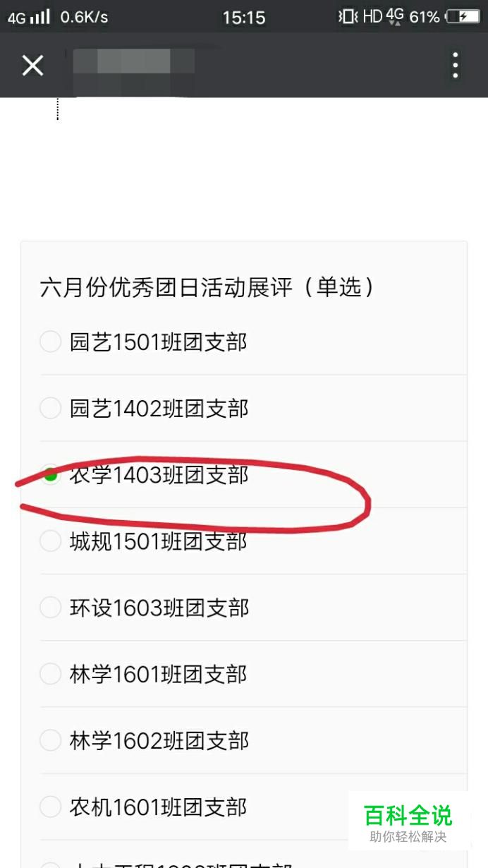This screenshot has width=488, height=868.
Task: Tap the vibrate mode status icon
Action: pyautogui.click(x=348, y=16)
